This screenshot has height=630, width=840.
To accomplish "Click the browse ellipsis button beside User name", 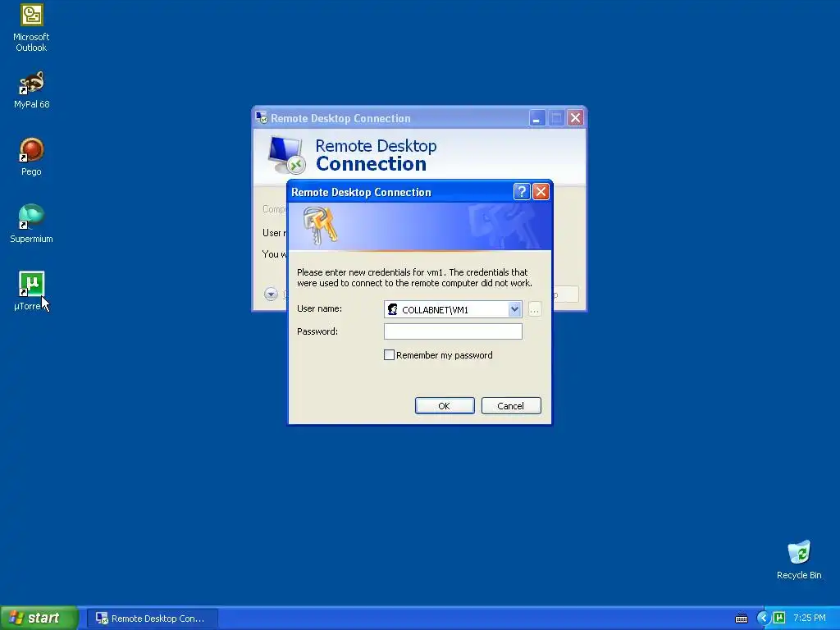I will point(535,309).
